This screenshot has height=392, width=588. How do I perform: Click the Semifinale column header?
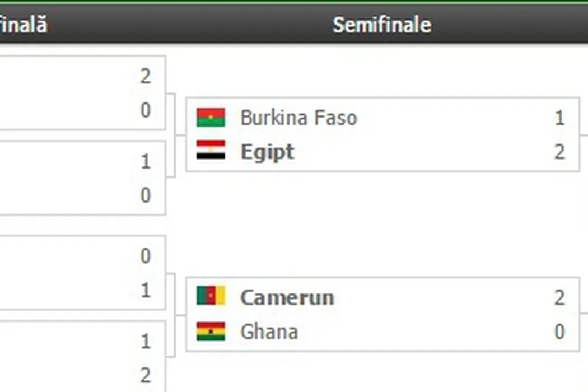[x=382, y=25]
